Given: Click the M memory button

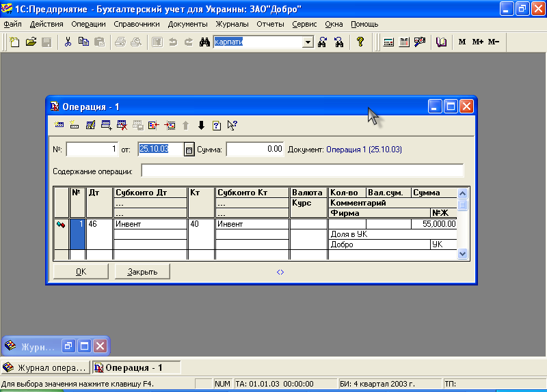Looking at the screenshot, I should tap(462, 42).
